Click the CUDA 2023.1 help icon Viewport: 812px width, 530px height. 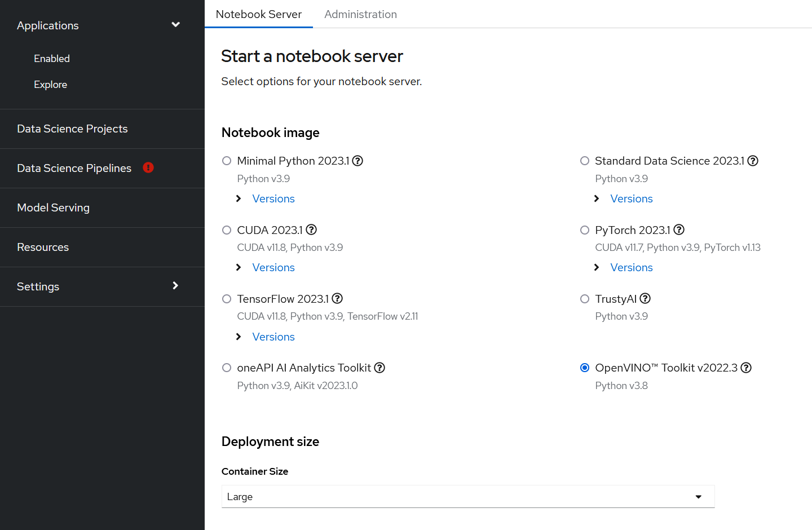[311, 230]
